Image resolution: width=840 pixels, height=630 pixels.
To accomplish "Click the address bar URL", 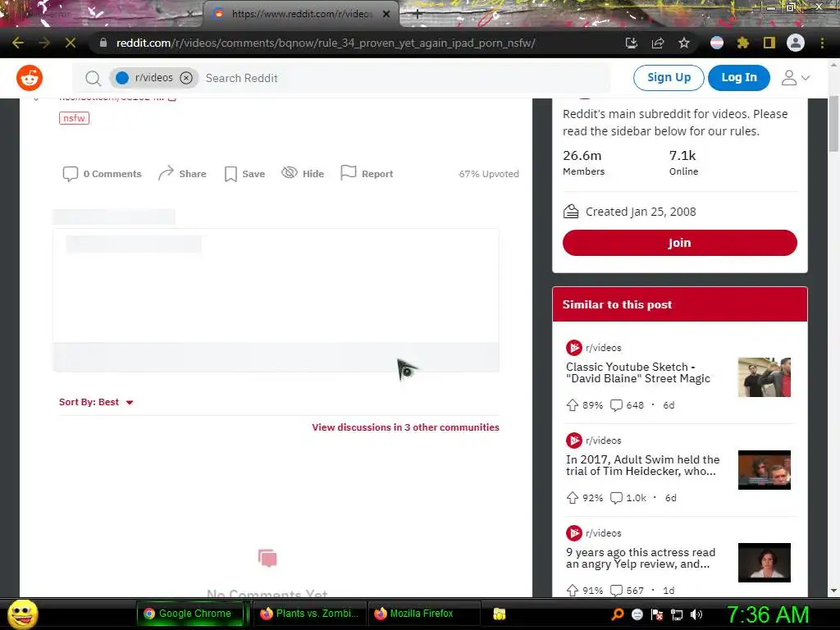I will tap(326, 43).
